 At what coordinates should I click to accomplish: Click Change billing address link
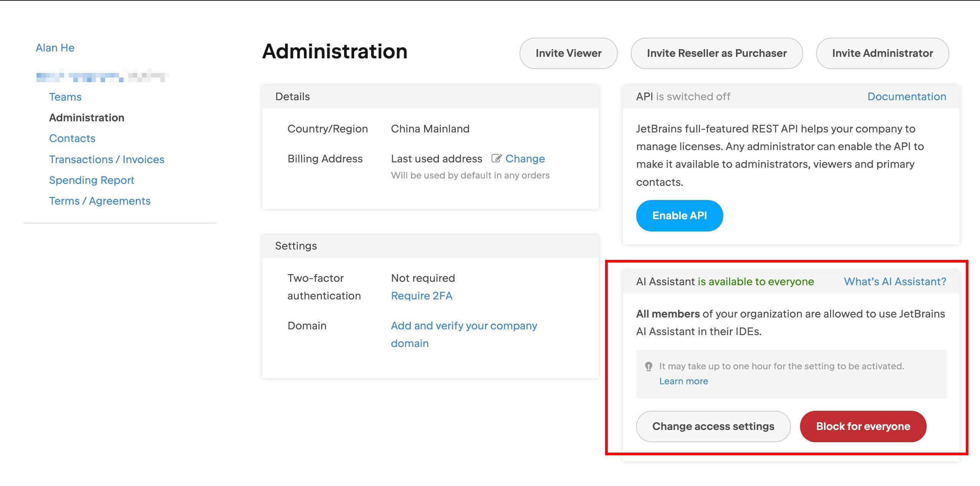tap(525, 159)
